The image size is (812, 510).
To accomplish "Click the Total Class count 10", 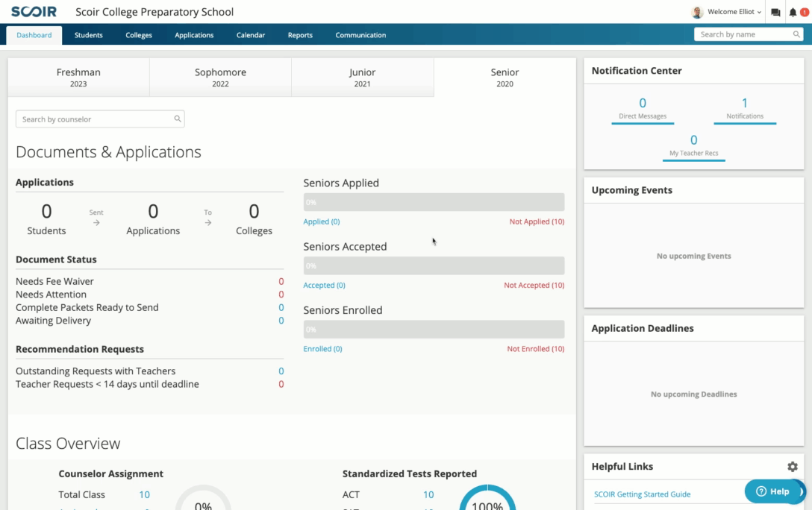I will click(145, 494).
